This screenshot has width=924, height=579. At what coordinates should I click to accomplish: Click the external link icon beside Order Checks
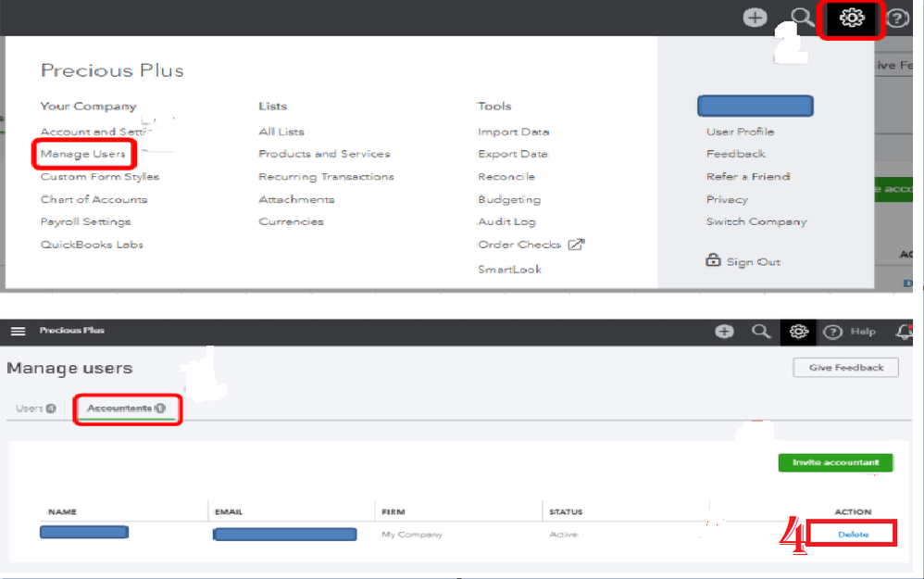click(576, 244)
